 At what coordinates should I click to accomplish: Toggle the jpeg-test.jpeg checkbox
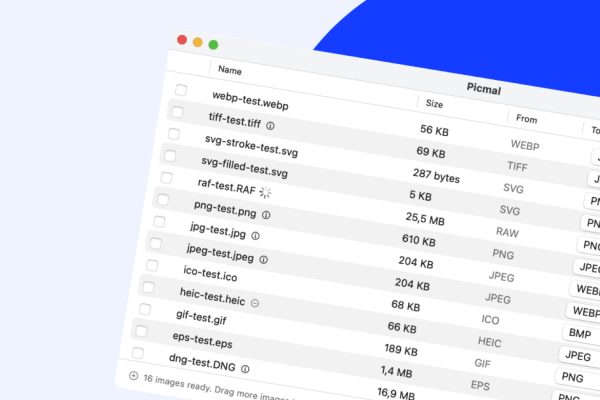[x=156, y=243]
